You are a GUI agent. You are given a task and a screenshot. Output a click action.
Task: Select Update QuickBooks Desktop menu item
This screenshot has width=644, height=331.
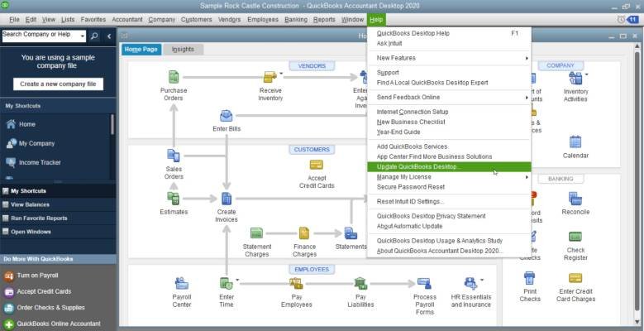point(449,167)
